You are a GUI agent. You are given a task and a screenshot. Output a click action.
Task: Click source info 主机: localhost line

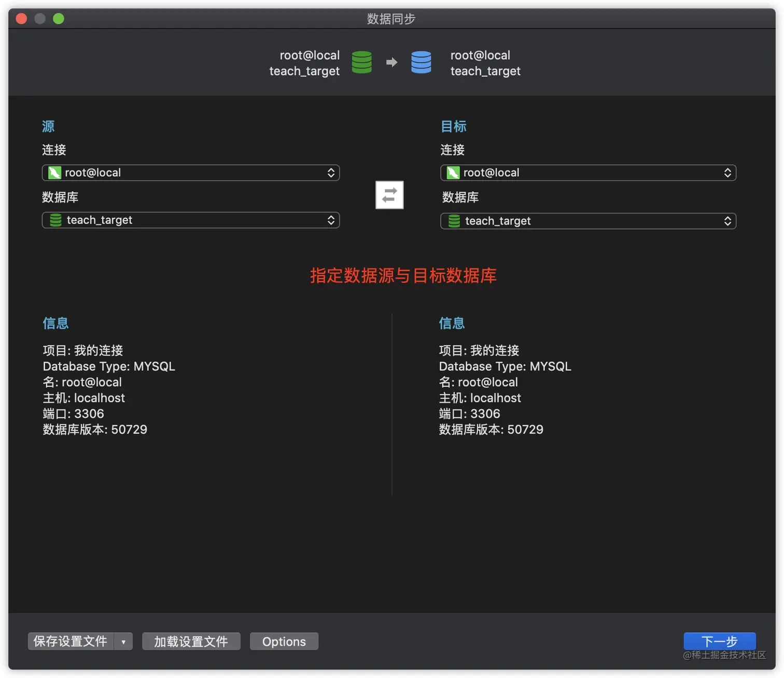pos(84,398)
